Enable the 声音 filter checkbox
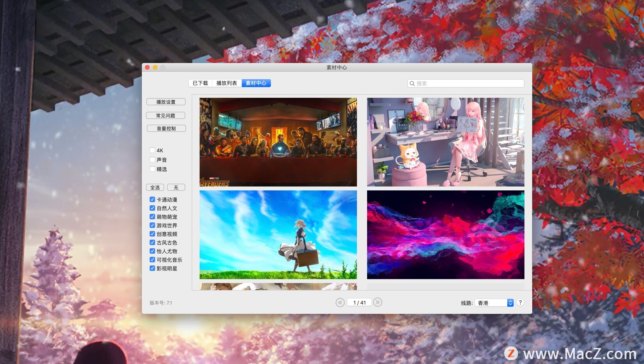Viewport: 644px width, 364px height. click(152, 160)
